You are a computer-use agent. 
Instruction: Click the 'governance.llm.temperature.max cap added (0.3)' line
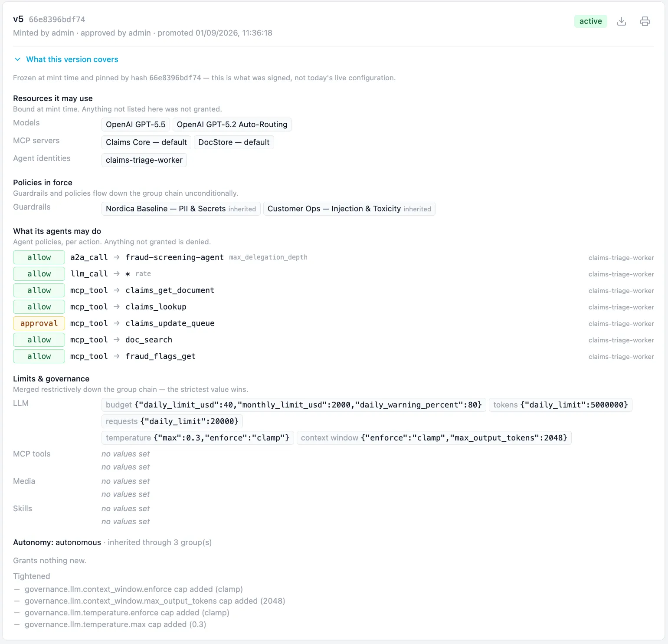pos(115,624)
